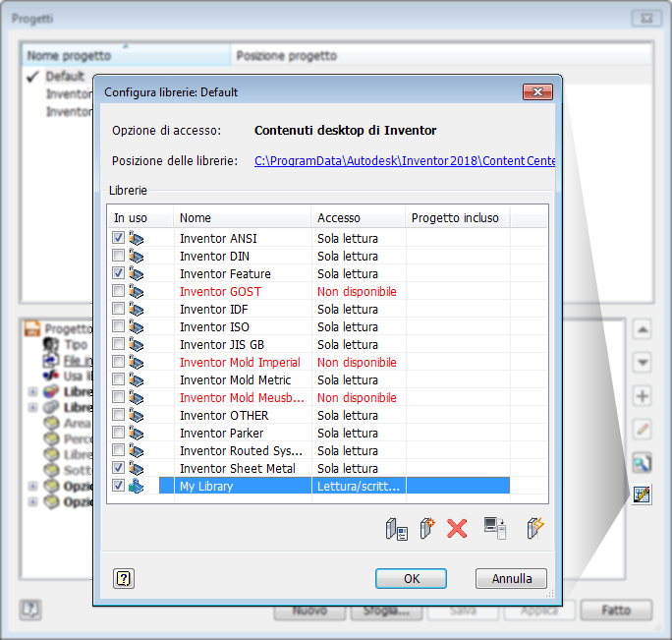Click the library icon of Inventor IDF row
Image resolution: width=672 pixels, height=640 pixels.
pyautogui.click(x=137, y=310)
